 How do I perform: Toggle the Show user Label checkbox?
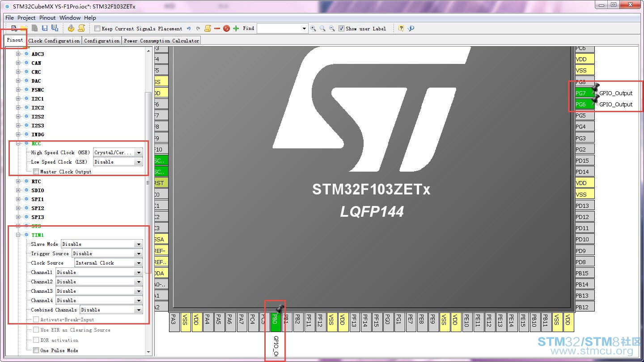pos(341,28)
